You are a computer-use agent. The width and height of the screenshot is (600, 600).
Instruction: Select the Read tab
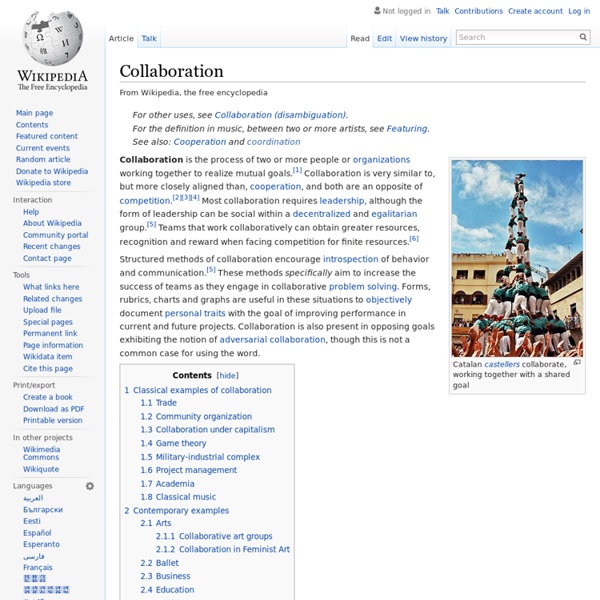click(x=360, y=38)
